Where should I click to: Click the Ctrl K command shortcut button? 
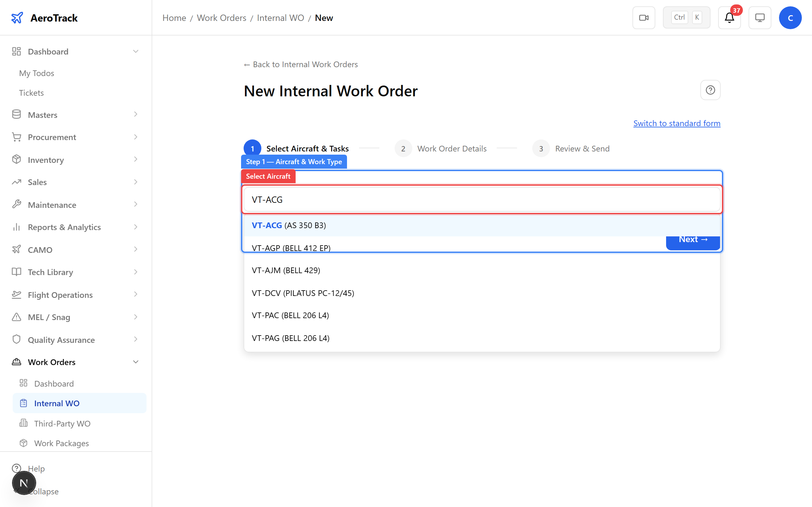pos(686,18)
